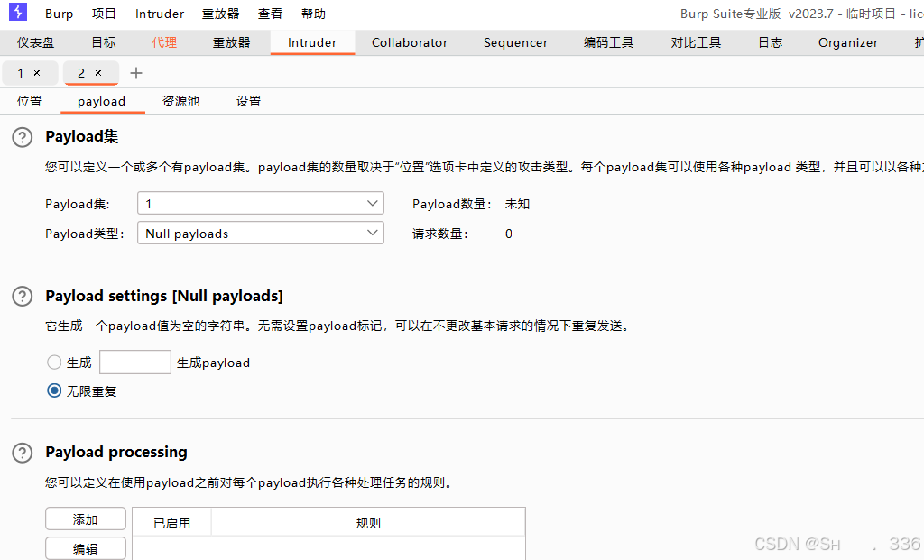Click the 已启用 column header
Screen dimensions: 924x560
(x=172, y=523)
